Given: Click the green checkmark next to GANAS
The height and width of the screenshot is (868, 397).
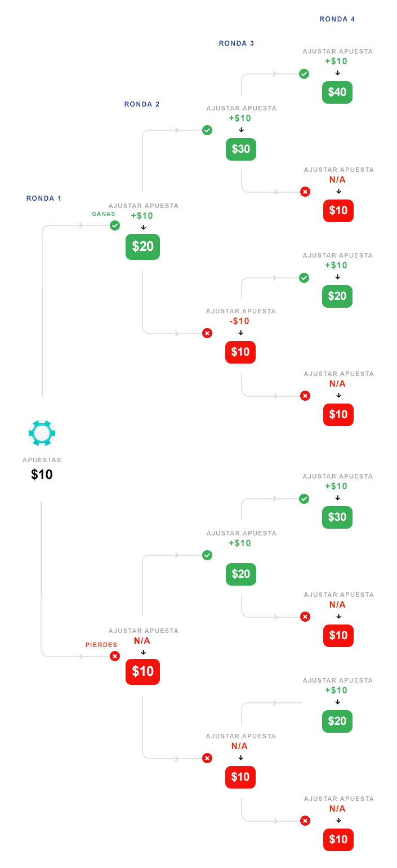Looking at the screenshot, I should click(x=115, y=225).
